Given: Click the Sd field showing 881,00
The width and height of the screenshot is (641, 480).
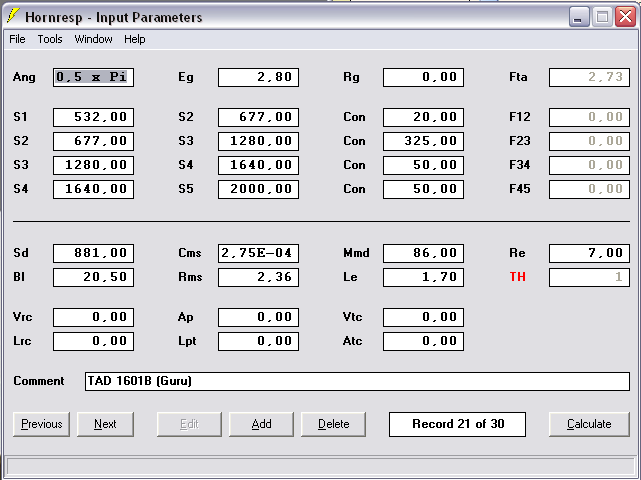Looking at the screenshot, I should pos(94,253).
